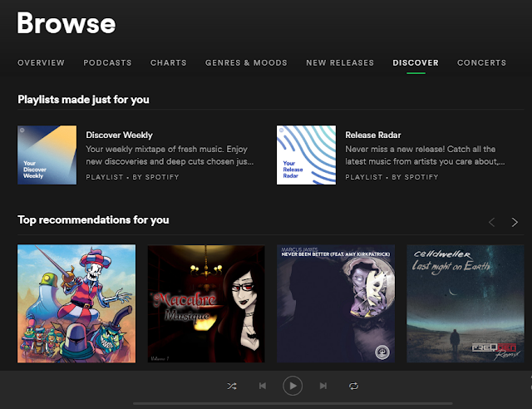Open the Overview tab
Screen dimensions: 532x409
41,63
